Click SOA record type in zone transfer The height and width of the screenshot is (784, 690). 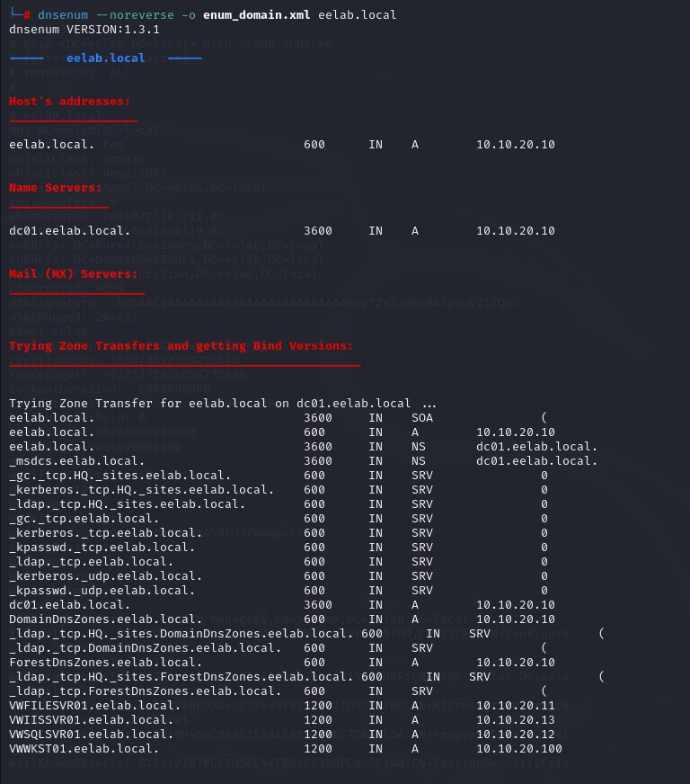[x=422, y=418]
